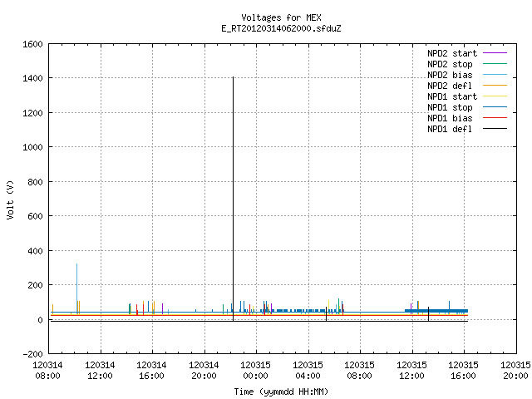Click the '120314 12:00' x-axis label

click(100, 371)
